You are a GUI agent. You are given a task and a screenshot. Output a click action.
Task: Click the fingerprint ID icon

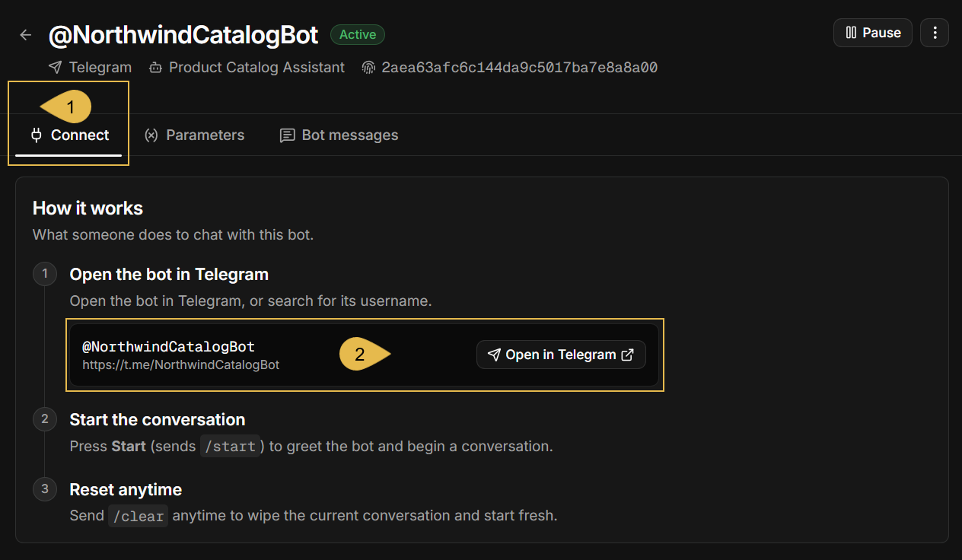pos(368,68)
